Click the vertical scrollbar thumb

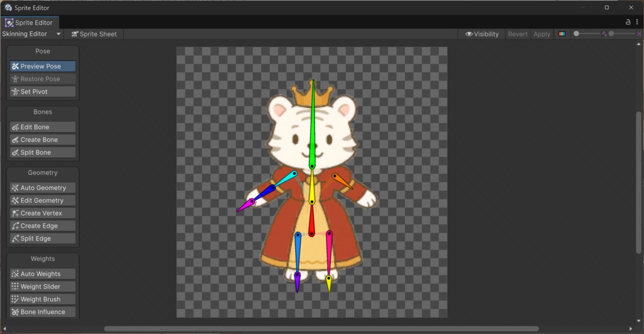click(639, 182)
